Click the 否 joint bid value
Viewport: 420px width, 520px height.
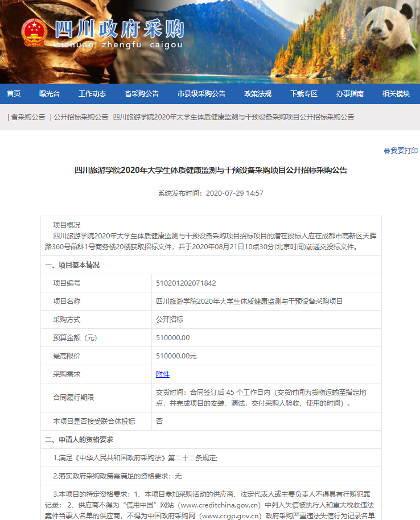click(x=159, y=422)
